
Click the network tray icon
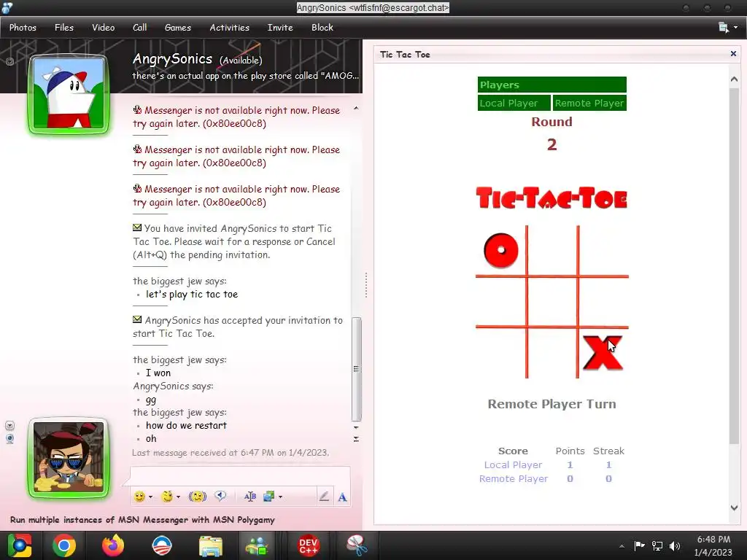click(657, 545)
